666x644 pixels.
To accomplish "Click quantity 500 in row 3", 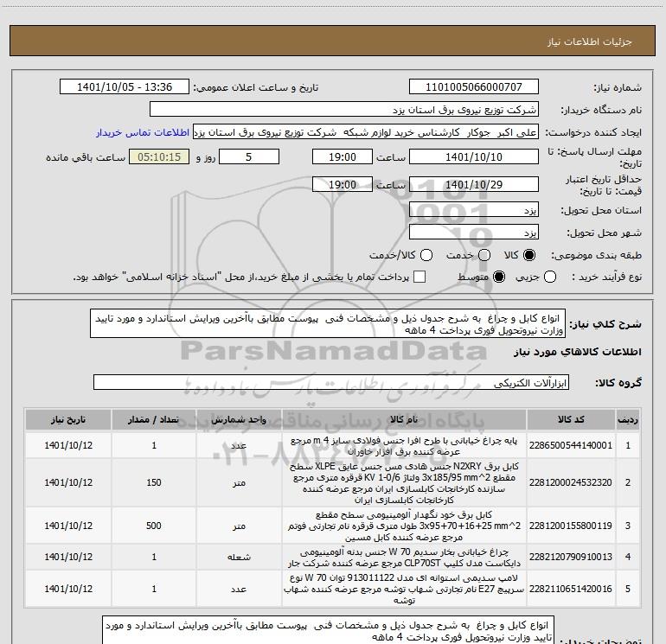I will pos(154,526).
